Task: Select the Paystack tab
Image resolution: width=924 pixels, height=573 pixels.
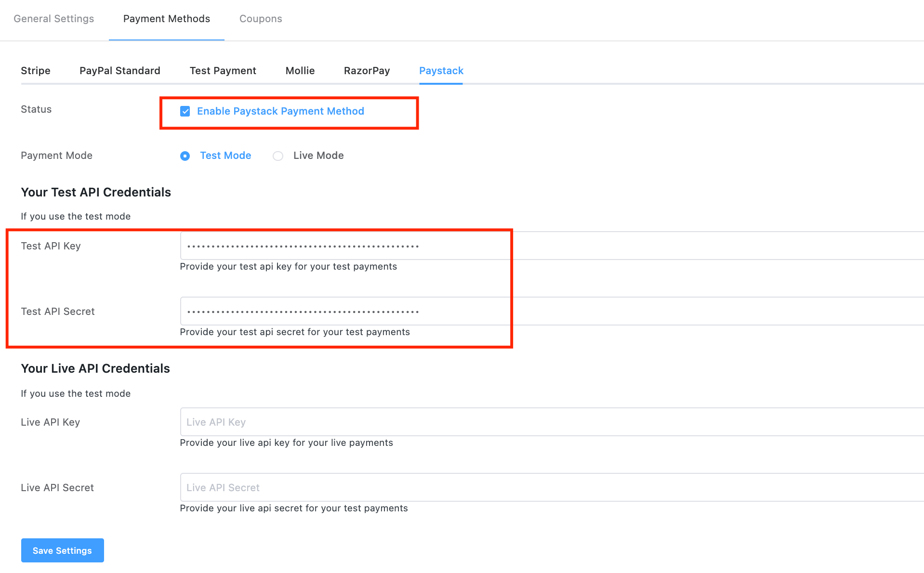Action: point(441,71)
